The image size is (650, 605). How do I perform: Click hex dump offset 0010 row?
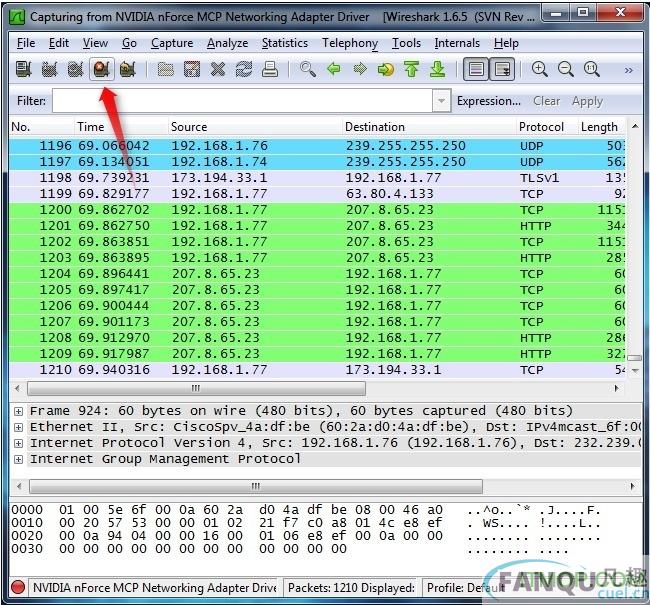[x=306, y=523]
